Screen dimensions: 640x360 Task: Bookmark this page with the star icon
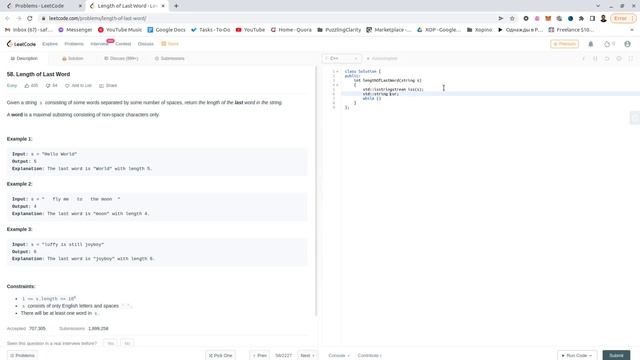pyautogui.click(x=512, y=18)
